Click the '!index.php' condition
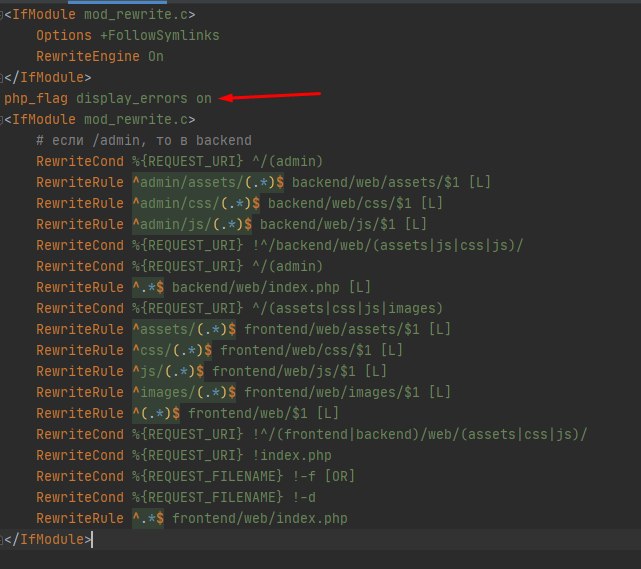 [292, 455]
